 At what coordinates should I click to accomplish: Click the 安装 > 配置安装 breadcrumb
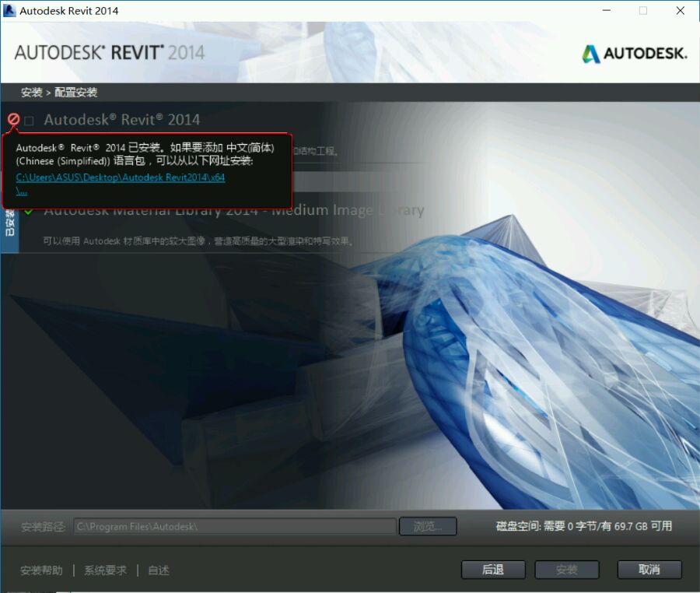59,93
